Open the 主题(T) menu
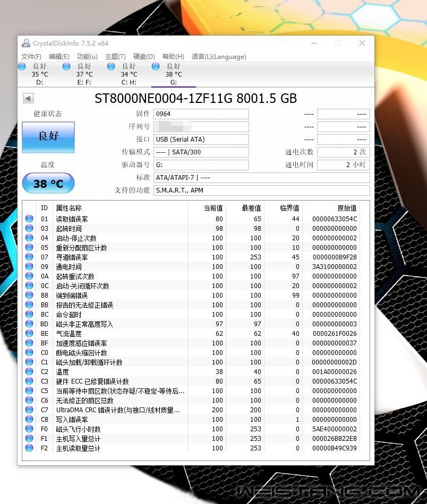The image size is (427, 504). click(116, 57)
